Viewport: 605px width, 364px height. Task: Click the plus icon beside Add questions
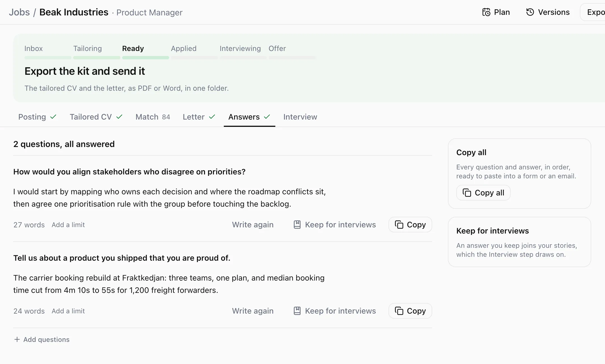tap(17, 340)
